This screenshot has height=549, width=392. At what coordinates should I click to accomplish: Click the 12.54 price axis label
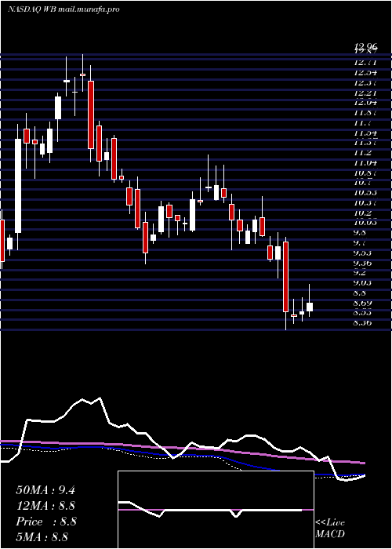pos(365,73)
